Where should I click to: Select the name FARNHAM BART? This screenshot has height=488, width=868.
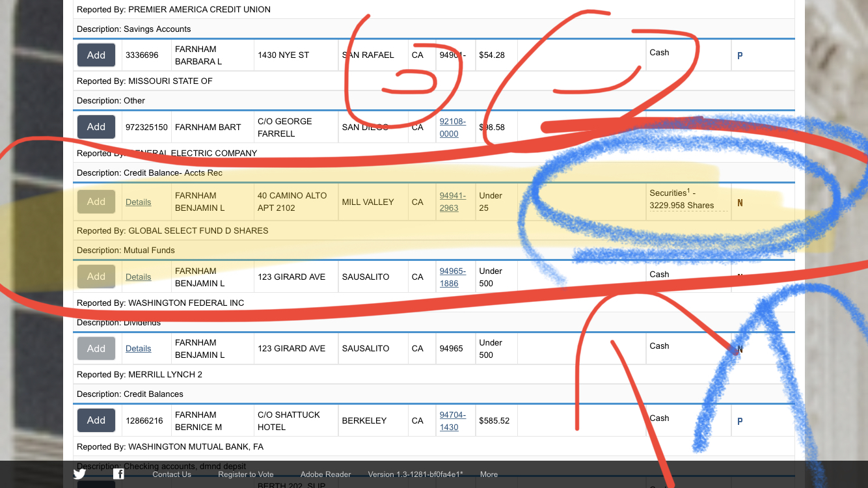(x=208, y=128)
